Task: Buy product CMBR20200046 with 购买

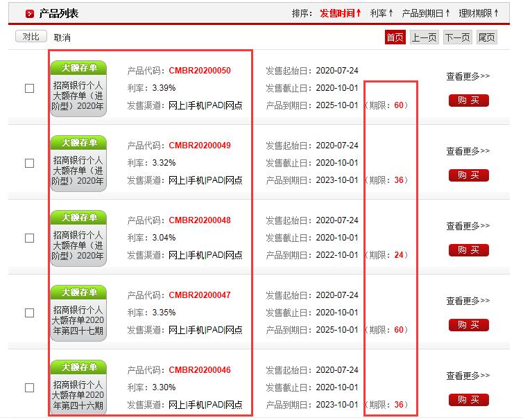Action: 469,400
